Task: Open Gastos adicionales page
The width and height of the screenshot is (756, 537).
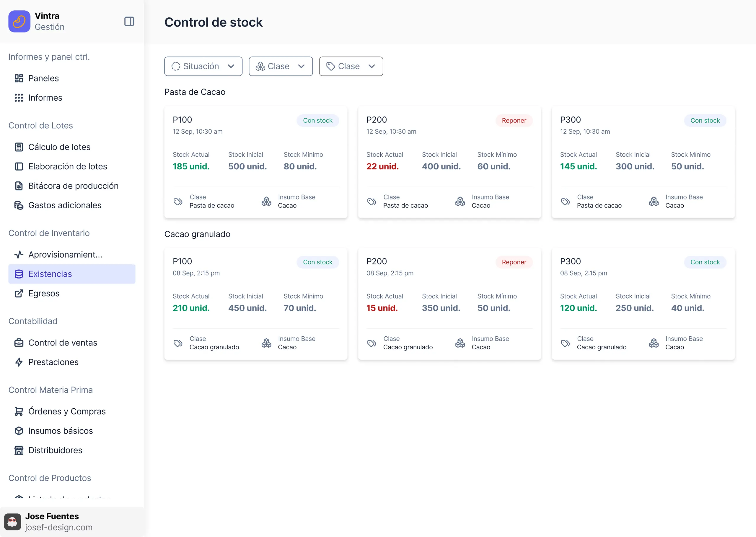Action: (72, 205)
